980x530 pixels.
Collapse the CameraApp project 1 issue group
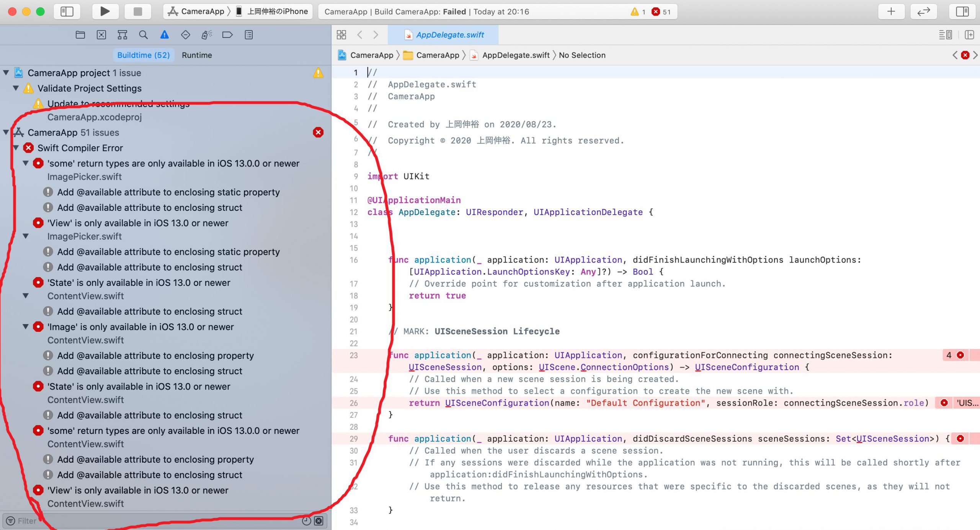click(x=6, y=73)
